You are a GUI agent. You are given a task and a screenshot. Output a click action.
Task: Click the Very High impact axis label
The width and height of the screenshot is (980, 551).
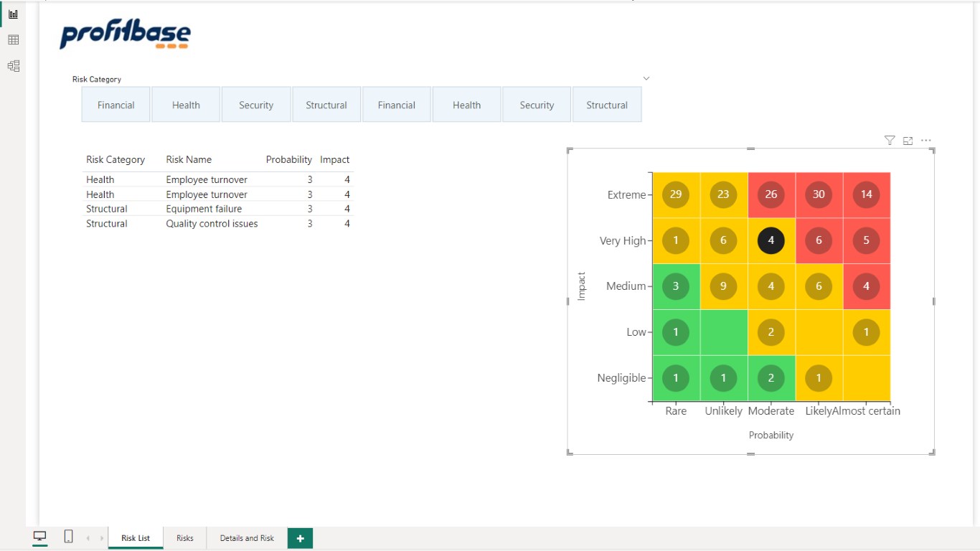623,241
